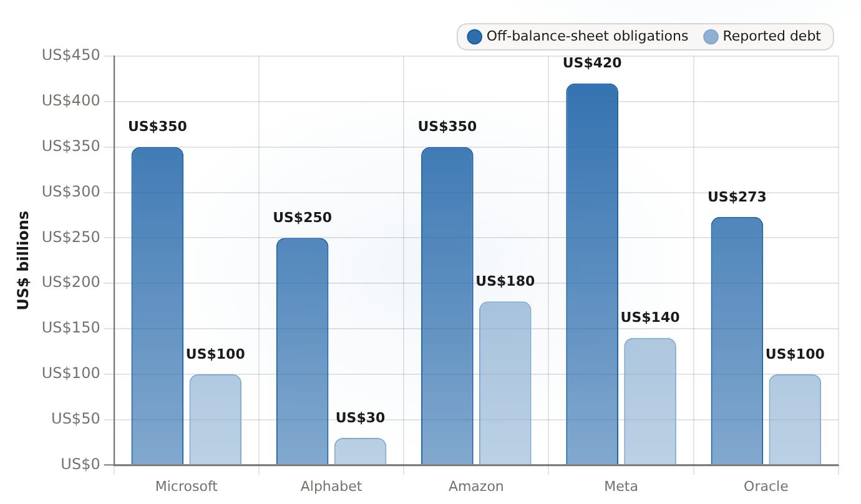Select Alphabet off-balance-sheet US$250 bar

point(302,352)
